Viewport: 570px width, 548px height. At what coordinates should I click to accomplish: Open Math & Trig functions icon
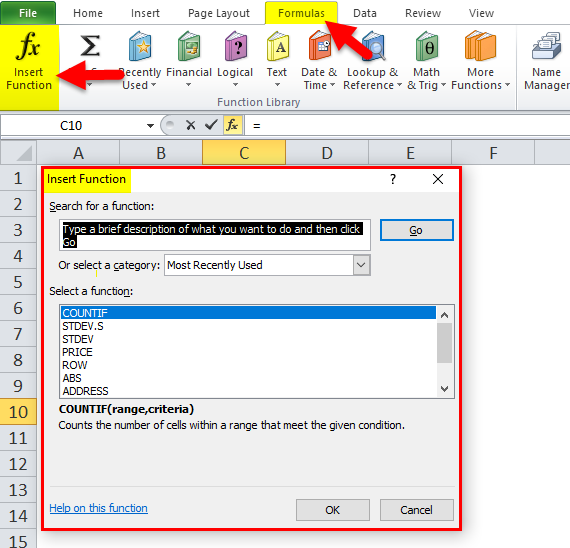coord(427,47)
